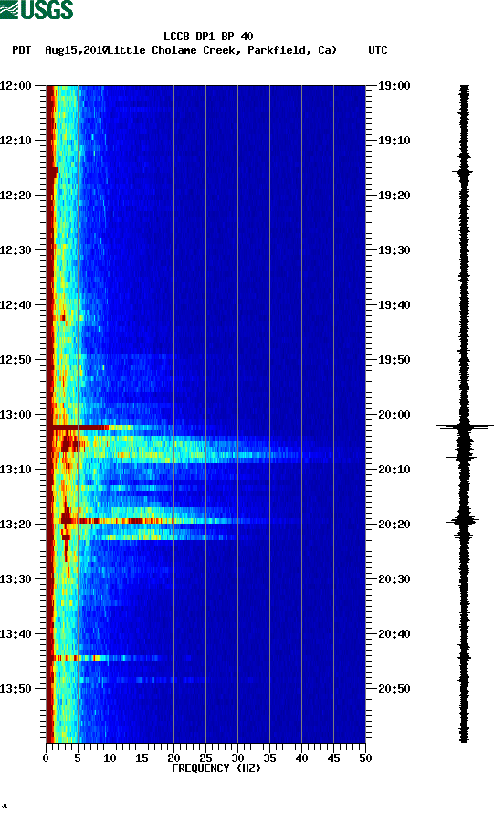504x816 pixels.
Task: Click the 50 Hz frequency axis label
Action: click(x=365, y=758)
